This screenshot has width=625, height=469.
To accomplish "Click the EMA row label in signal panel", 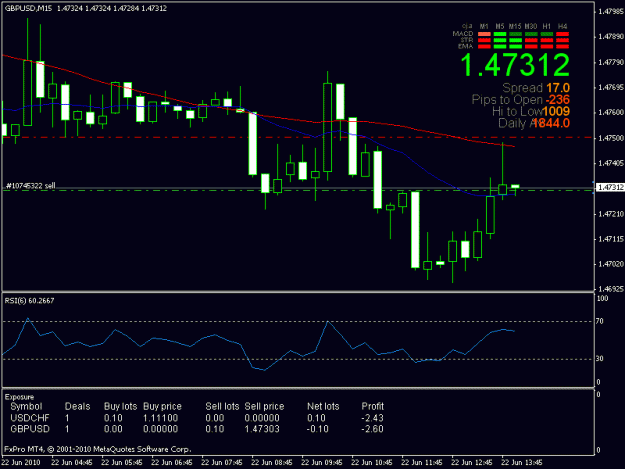I will (466, 46).
